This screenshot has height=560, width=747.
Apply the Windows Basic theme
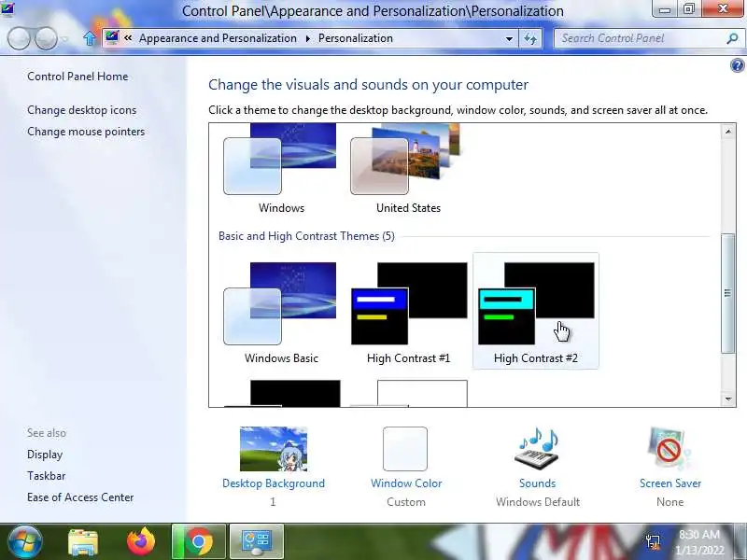[281, 312]
